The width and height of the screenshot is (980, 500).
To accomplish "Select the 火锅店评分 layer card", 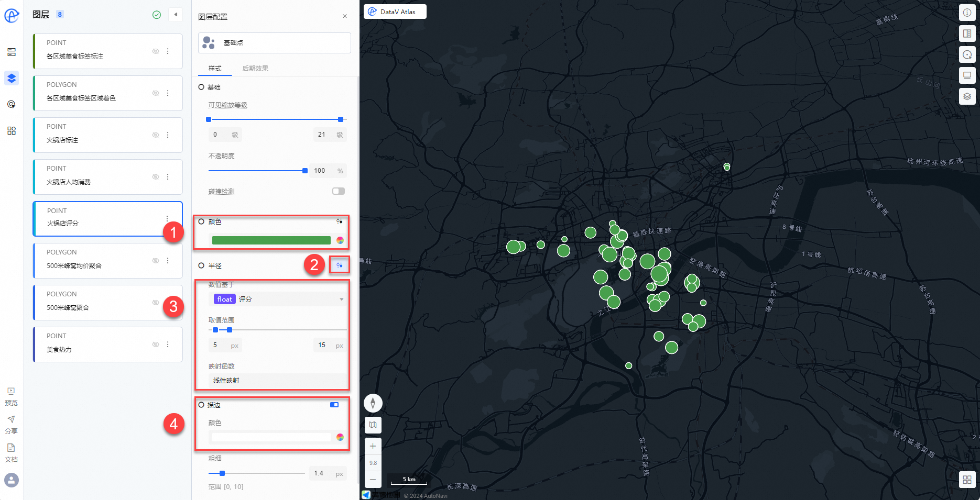I will point(107,219).
